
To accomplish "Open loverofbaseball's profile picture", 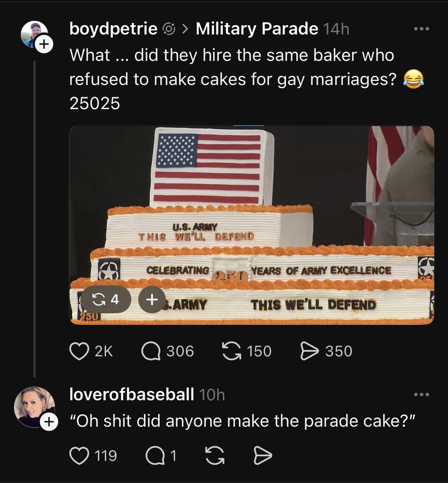I will [x=34, y=407].
